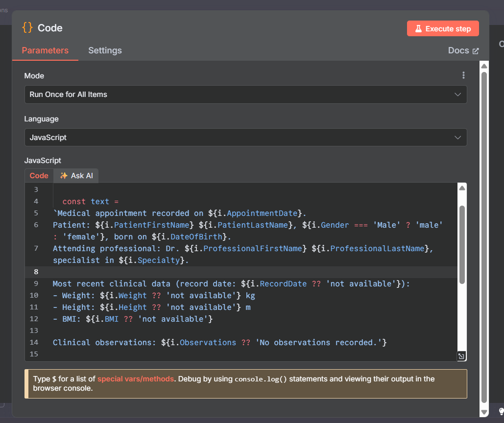The image size is (504, 423).
Task: Expand the Mode dropdown showing Run Once
Action: pos(245,94)
